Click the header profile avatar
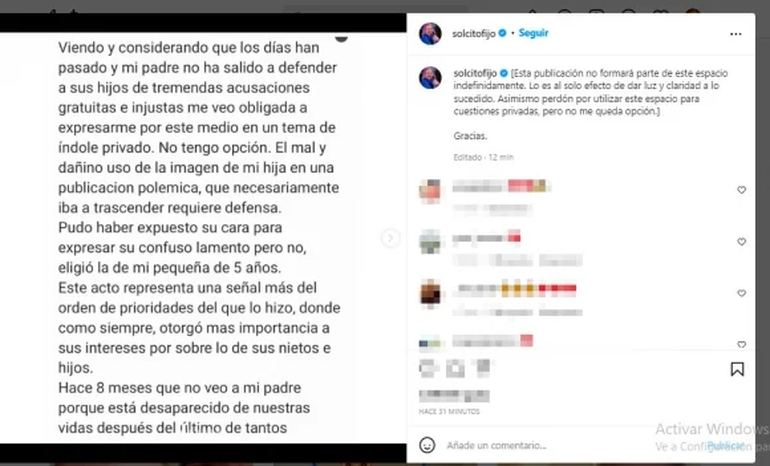The image size is (770, 466). click(x=430, y=33)
